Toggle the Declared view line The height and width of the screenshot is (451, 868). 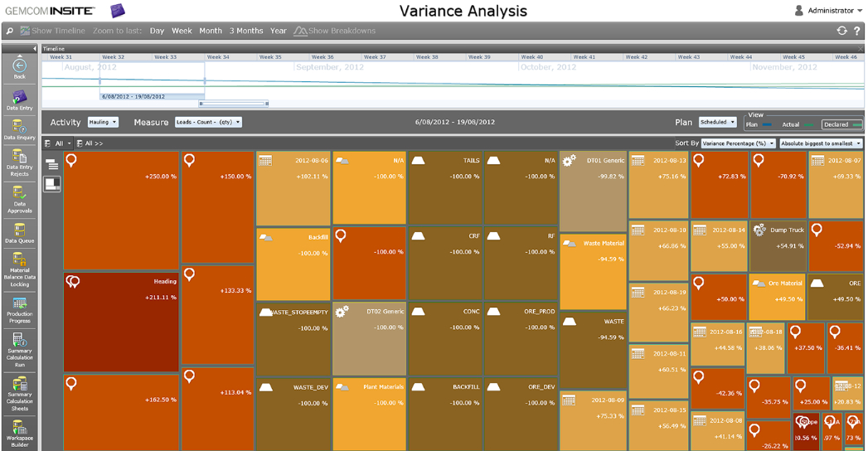coord(841,124)
